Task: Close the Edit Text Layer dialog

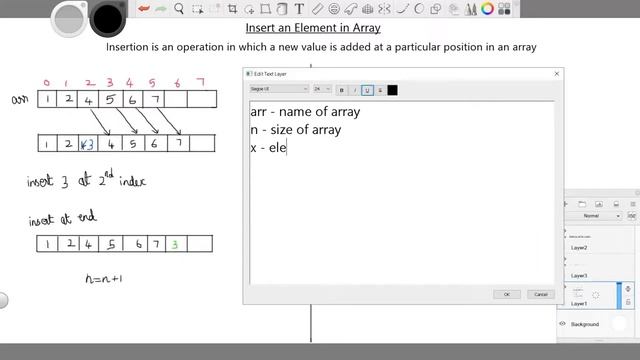Action: click(x=557, y=74)
